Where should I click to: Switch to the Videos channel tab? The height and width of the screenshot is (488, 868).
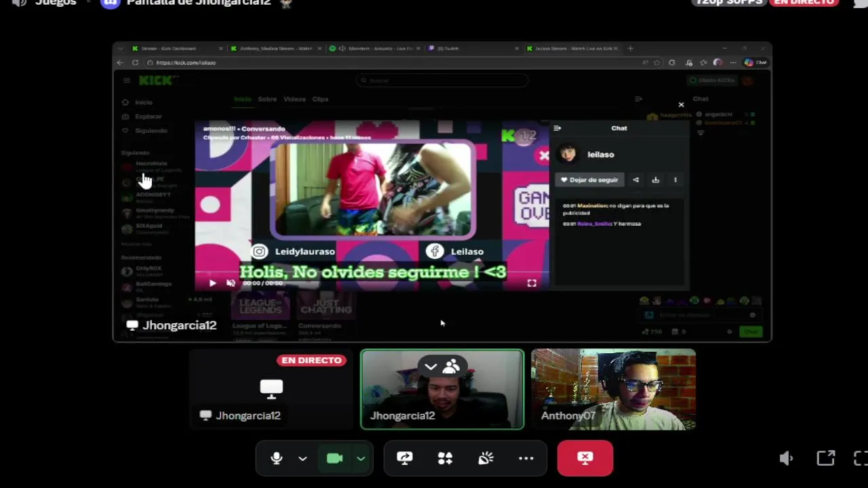(x=294, y=99)
